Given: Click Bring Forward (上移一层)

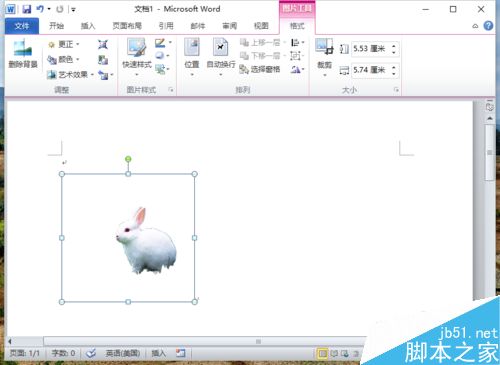Looking at the screenshot, I should [263, 42].
